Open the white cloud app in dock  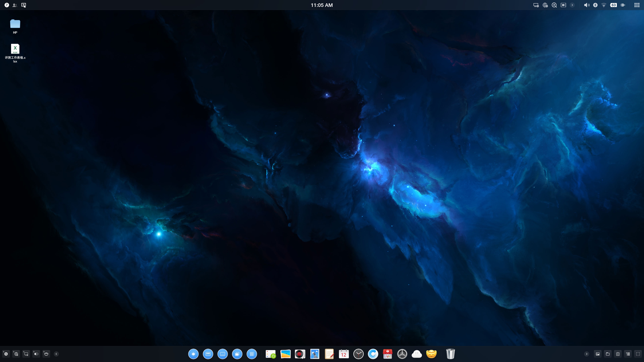pyautogui.click(x=416, y=354)
